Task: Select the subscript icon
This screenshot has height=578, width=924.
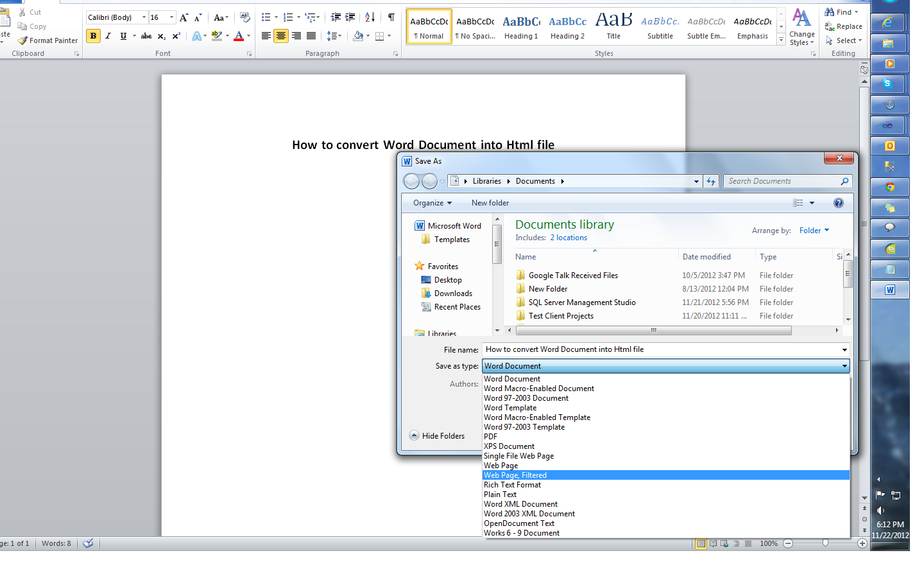Action: pyautogui.click(x=160, y=36)
